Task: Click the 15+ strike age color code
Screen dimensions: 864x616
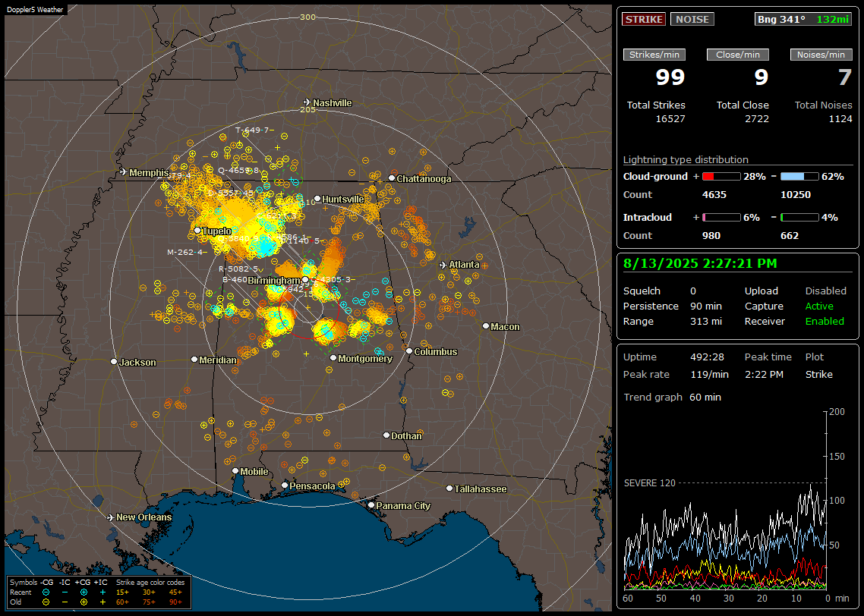Action: [x=122, y=592]
